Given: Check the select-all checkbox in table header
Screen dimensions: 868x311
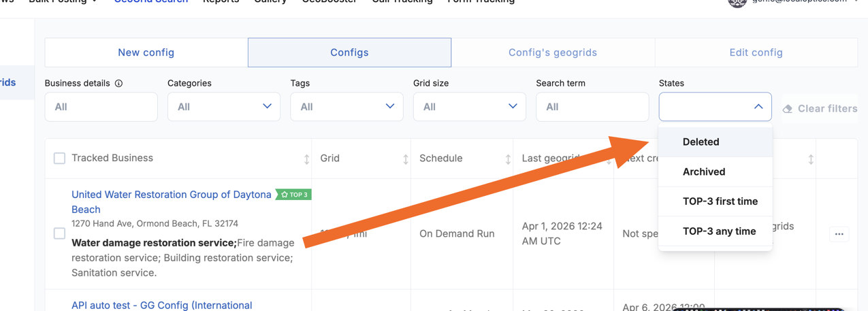Looking at the screenshot, I should coord(60,159).
